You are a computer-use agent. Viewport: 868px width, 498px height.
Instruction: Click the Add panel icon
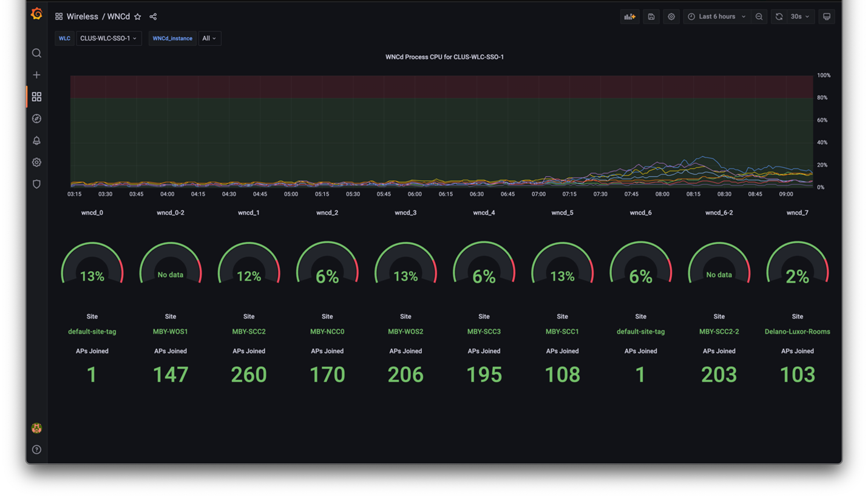coord(629,17)
